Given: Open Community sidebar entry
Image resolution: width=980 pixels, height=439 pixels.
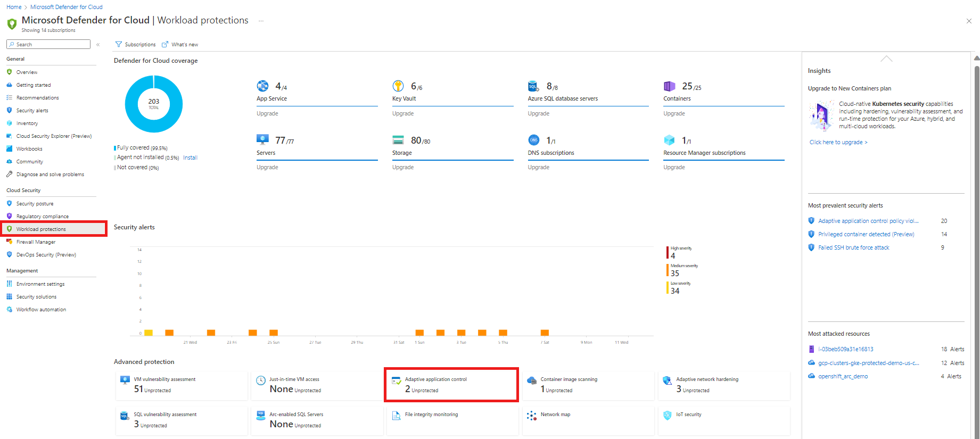Looking at the screenshot, I should coord(29,162).
